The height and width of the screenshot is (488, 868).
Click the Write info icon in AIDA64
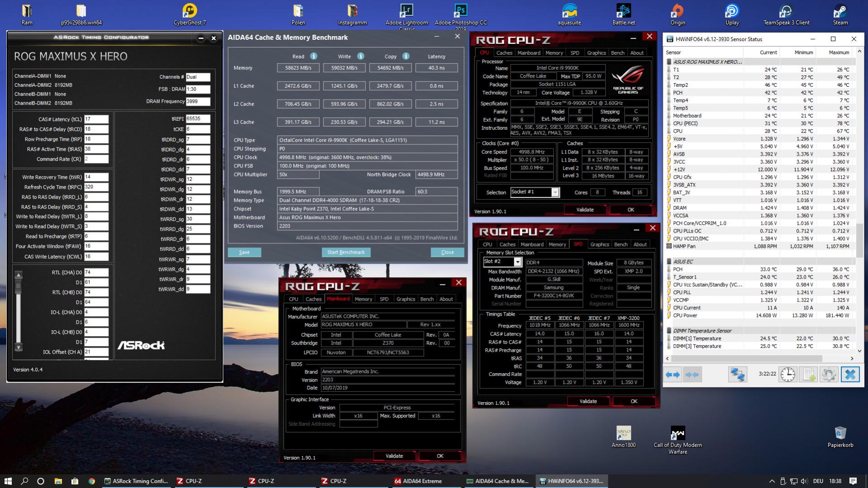pos(360,56)
